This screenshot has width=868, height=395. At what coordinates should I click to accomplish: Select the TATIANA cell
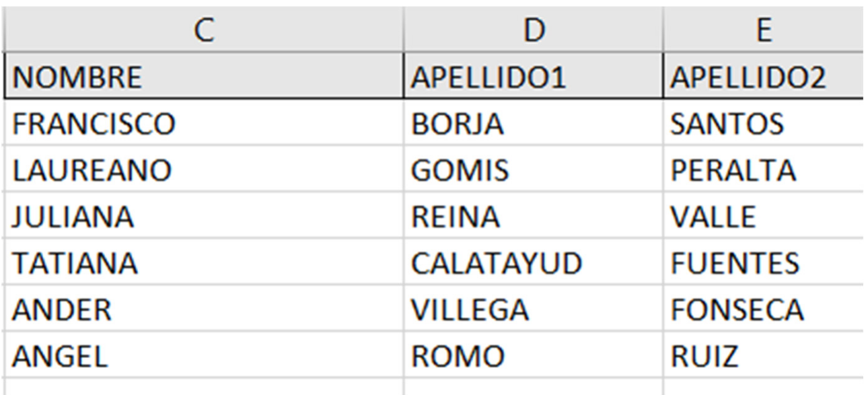pos(204,264)
